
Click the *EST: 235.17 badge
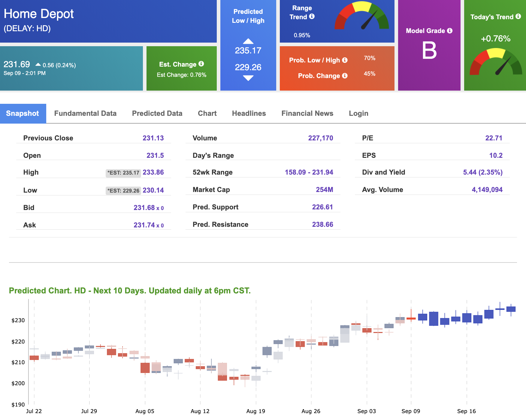click(x=123, y=173)
